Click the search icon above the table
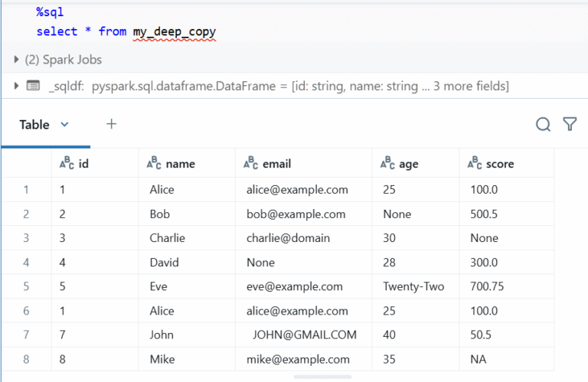This screenshot has width=588, height=382. 543,124
